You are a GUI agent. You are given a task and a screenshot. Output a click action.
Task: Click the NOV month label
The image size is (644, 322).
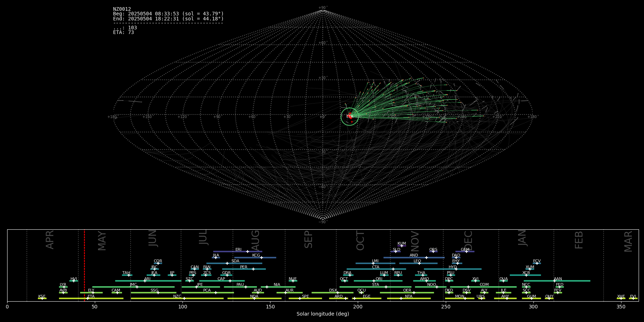coord(415,241)
